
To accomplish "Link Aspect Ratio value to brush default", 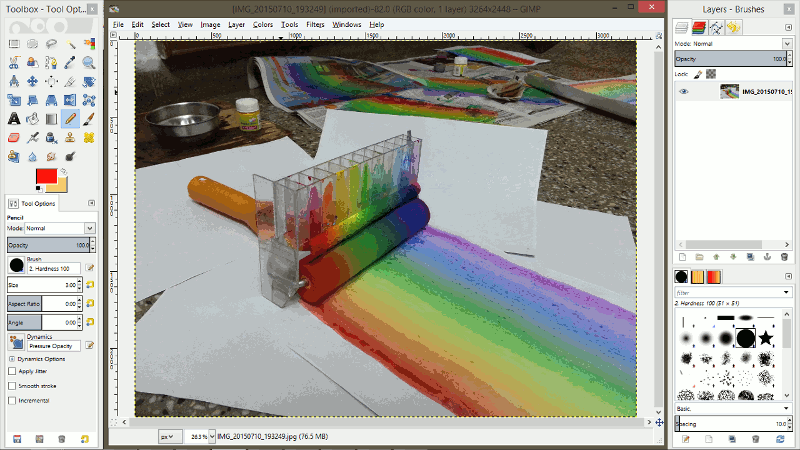I will click(x=90, y=303).
